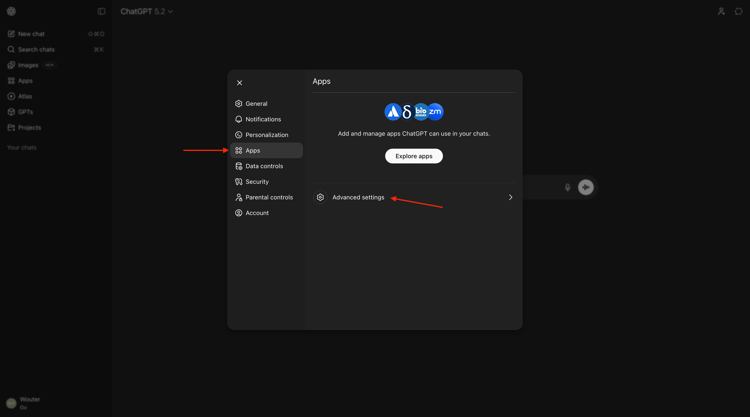Click the NEW badge beside Images
The image size is (750, 417).
pyautogui.click(x=49, y=65)
